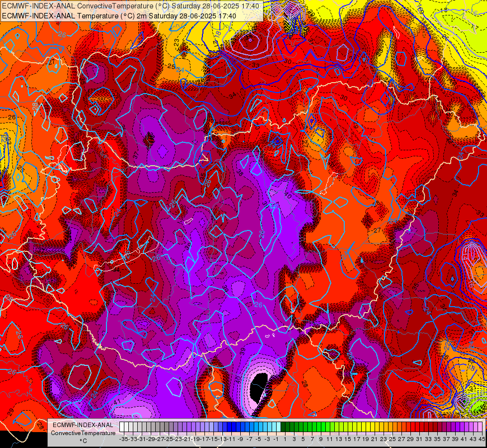Select the pale cyan legend swatch above -1
487x448 pixels.
279,427
